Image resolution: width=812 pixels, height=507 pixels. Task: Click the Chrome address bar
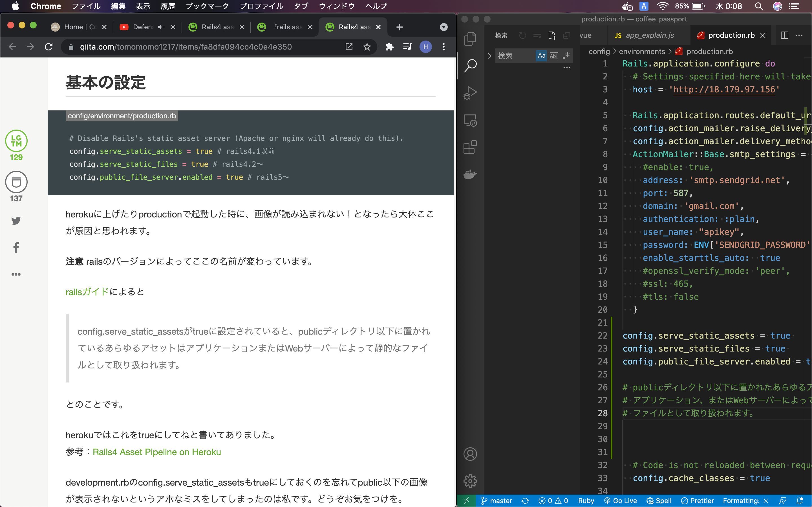[201, 46]
